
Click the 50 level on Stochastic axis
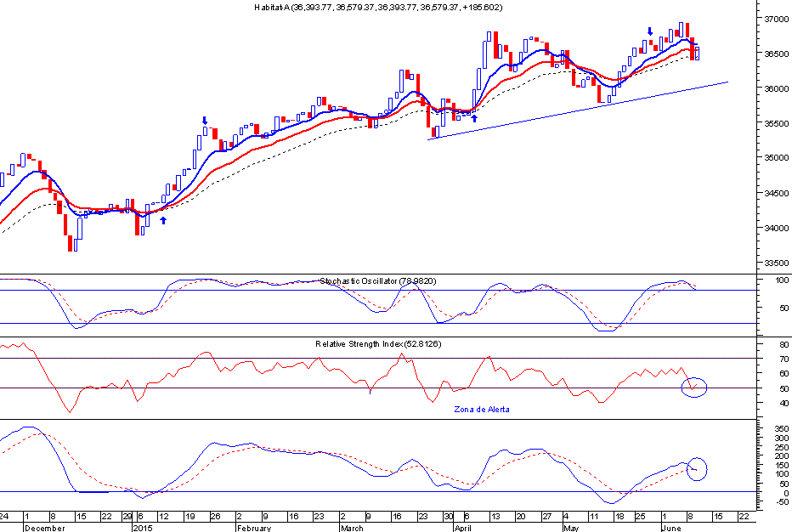point(784,308)
